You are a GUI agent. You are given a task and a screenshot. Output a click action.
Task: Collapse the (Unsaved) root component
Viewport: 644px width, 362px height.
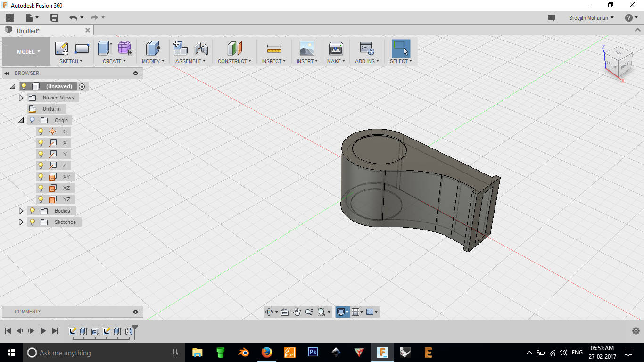12,86
